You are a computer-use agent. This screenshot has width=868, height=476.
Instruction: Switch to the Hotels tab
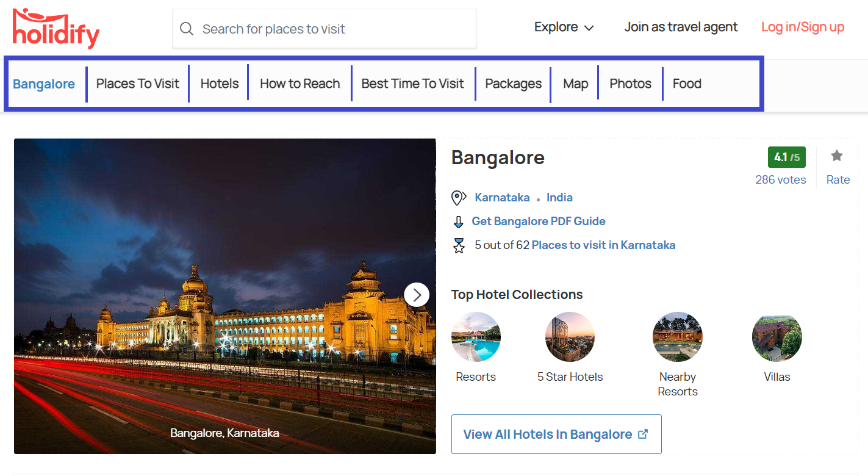point(220,84)
